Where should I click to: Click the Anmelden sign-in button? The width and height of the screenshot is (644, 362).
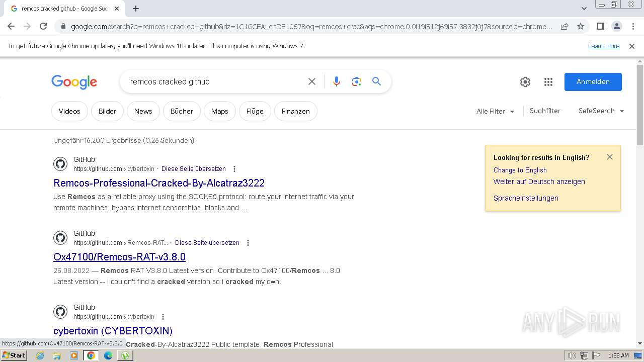pyautogui.click(x=593, y=82)
